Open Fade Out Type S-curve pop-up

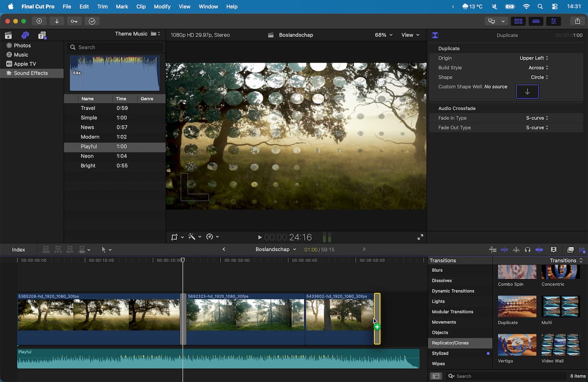point(537,127)
